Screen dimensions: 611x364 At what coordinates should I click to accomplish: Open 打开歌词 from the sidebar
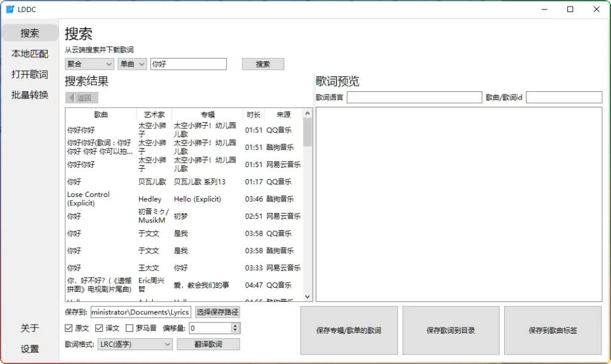29,74
